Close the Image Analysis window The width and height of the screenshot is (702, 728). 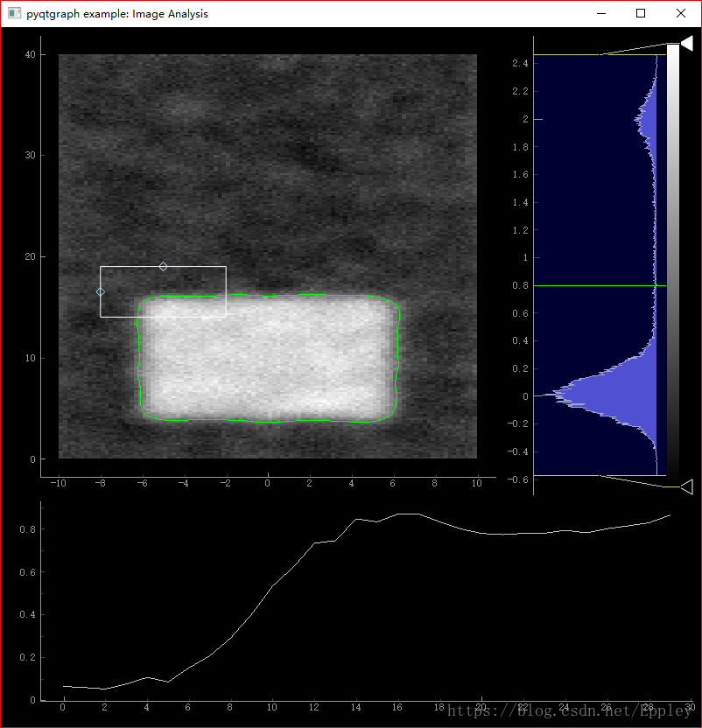tap(681, 13)
